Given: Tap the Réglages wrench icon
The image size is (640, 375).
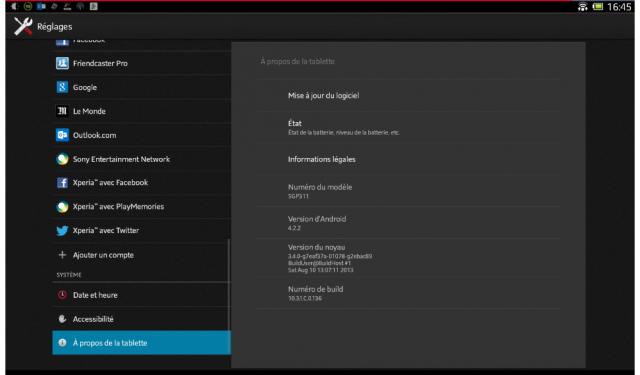Looking at the screenshot, I should (23, 26).
